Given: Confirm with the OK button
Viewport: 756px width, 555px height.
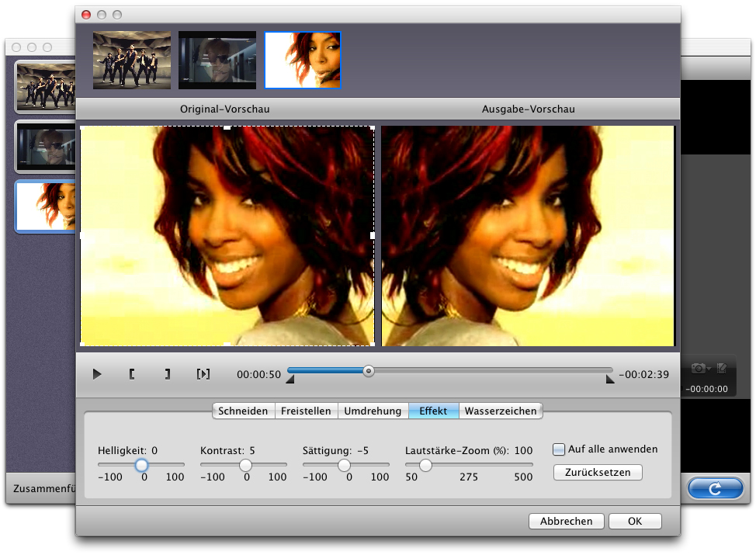Looking at the screenshot, I should pyautogui.click(x=635, y=521).
